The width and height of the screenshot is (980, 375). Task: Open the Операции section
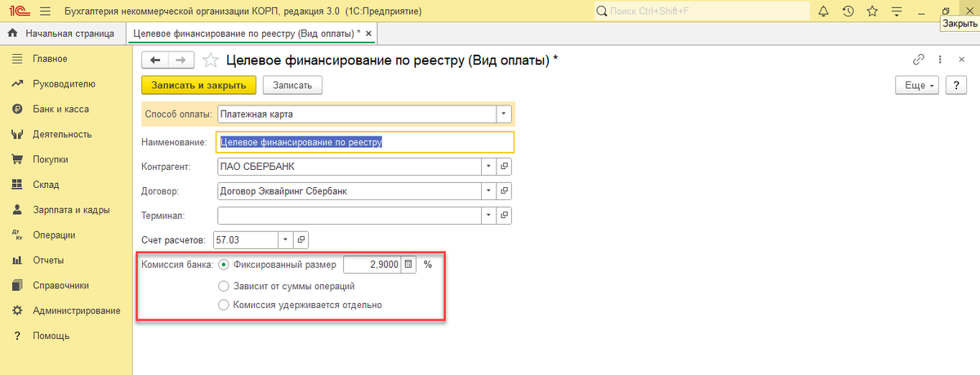tap(54, 235)
